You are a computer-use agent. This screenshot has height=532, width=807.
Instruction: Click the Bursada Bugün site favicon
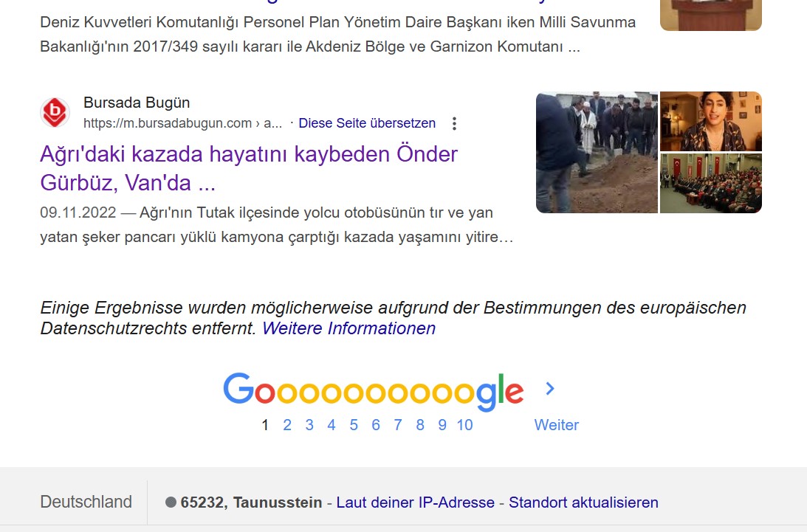(x=55, y=112)
